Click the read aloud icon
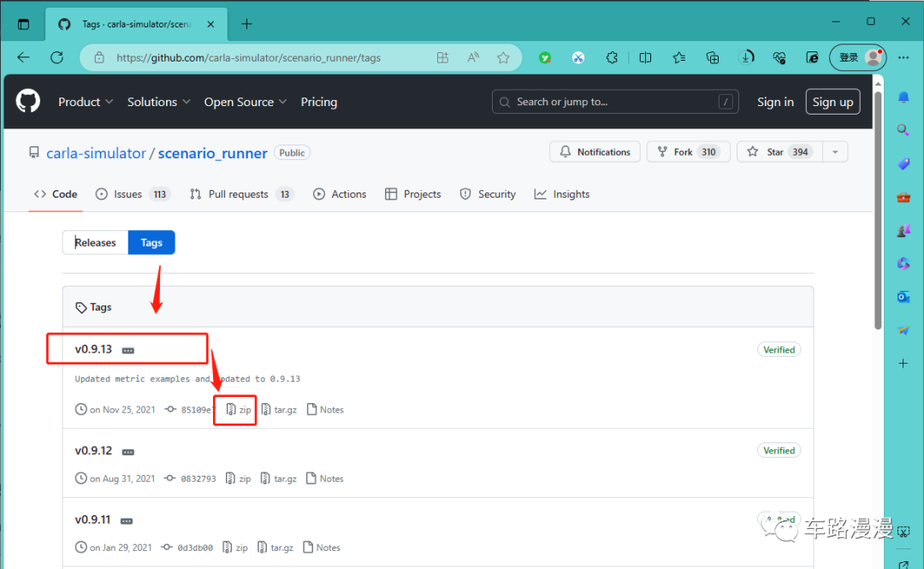Screen dimensions: 924x569 (473, 58)
